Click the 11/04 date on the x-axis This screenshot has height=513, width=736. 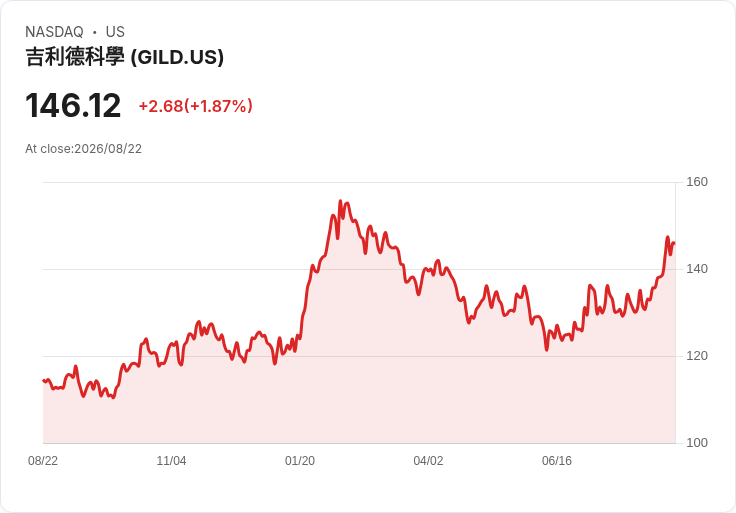[171, 461]
